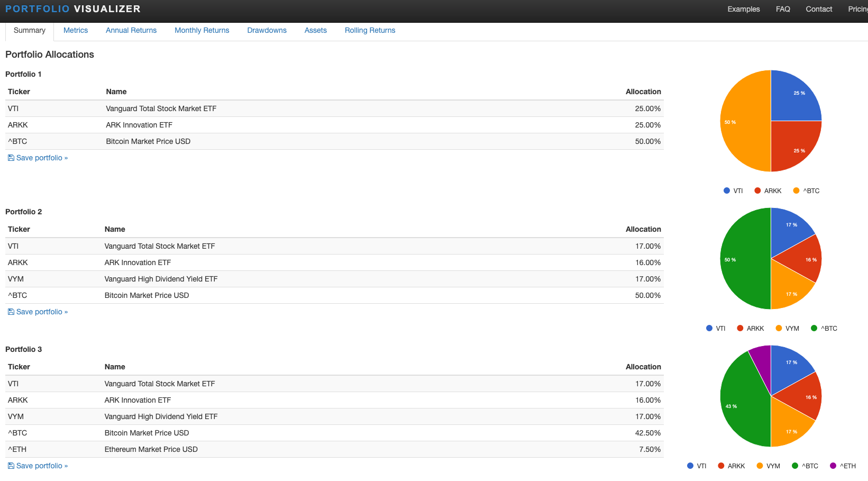Click the Portfolio Allocations heading
Viewport: 868px width, 481px height.
(50, 55)
